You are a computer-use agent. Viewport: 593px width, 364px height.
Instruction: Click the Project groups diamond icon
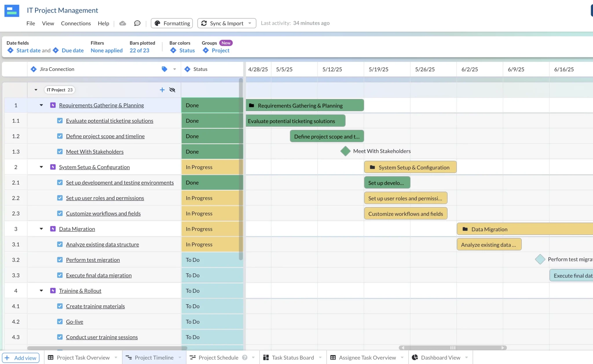pyautogui.click(x=206, y=50)
